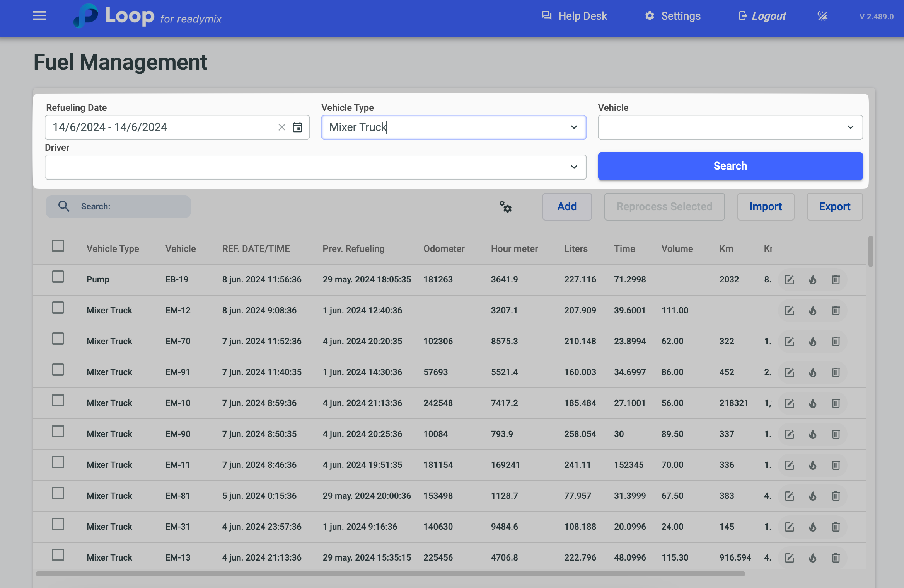Click the theme toggle icon near version
Viewport: 904px width, 588px height.
[822, 16]
